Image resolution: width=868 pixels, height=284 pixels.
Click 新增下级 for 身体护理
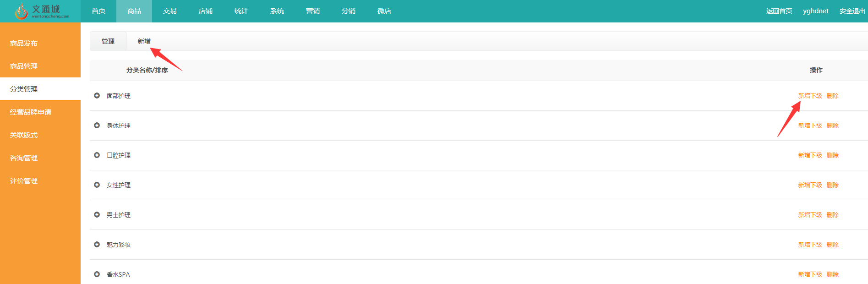(x=810, y=126)
